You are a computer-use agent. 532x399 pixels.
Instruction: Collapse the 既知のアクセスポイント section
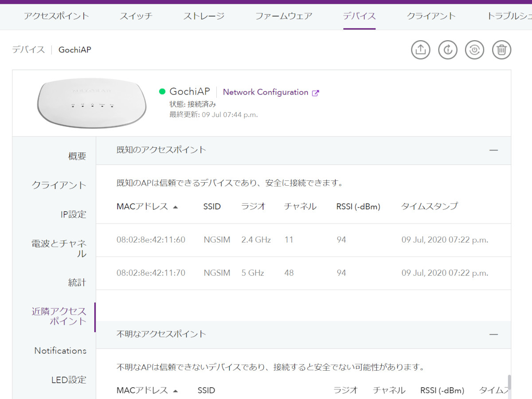tap(493, 150)
